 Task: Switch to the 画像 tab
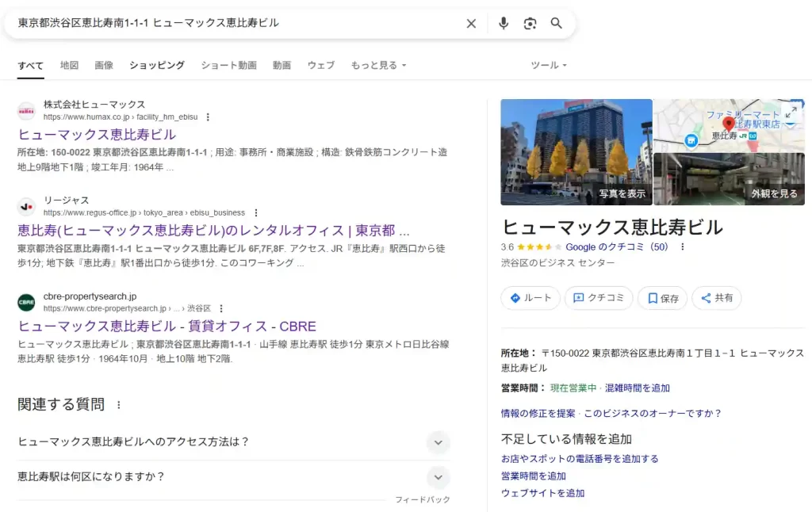click(104, 66)
